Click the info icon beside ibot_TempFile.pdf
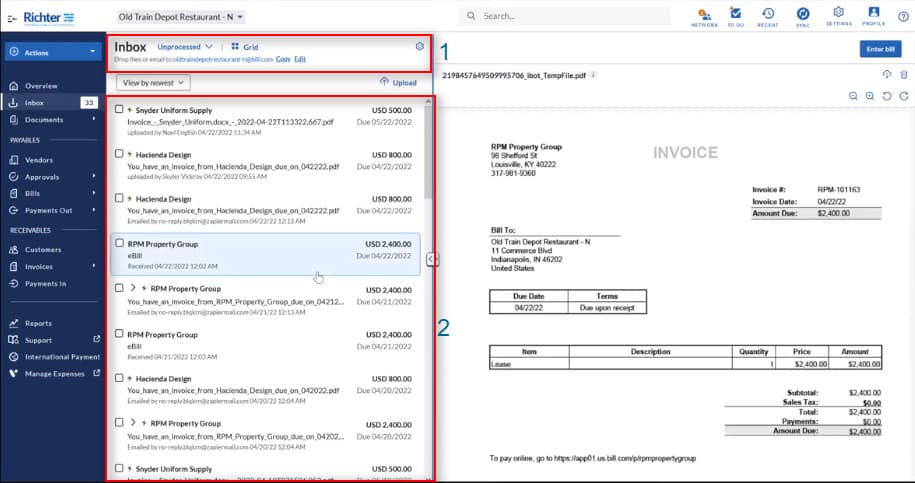 [x=592, y=75]
